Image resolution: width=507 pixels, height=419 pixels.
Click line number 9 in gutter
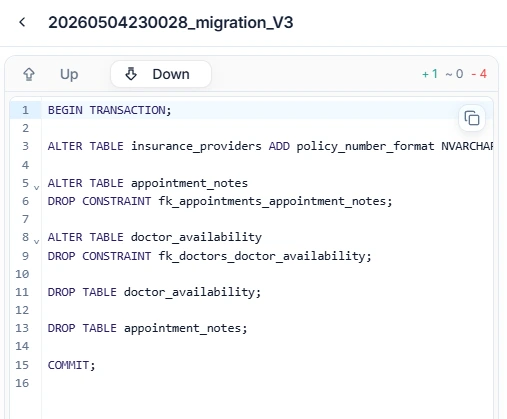(x=25, y=256)
